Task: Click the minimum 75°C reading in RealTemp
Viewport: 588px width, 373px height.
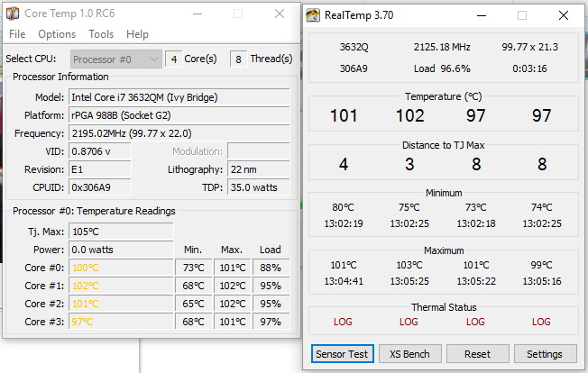Action: 409,207
